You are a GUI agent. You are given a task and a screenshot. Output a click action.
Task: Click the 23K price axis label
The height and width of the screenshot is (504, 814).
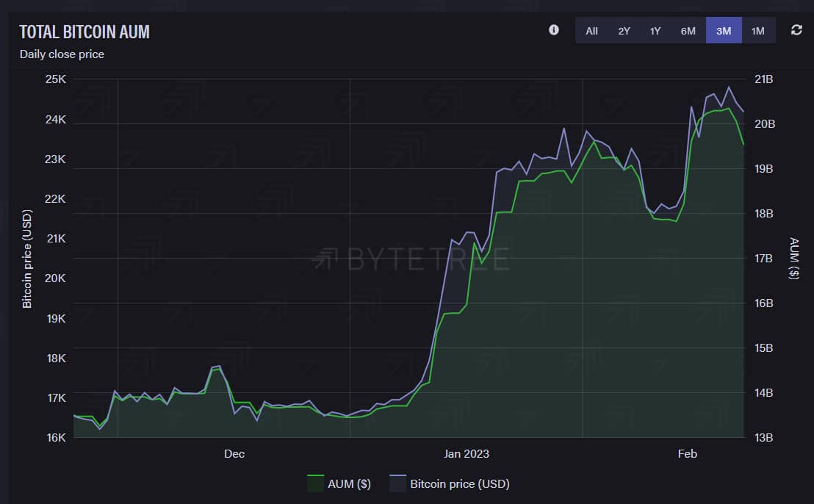pyautogui.click(x=56, y=159)
